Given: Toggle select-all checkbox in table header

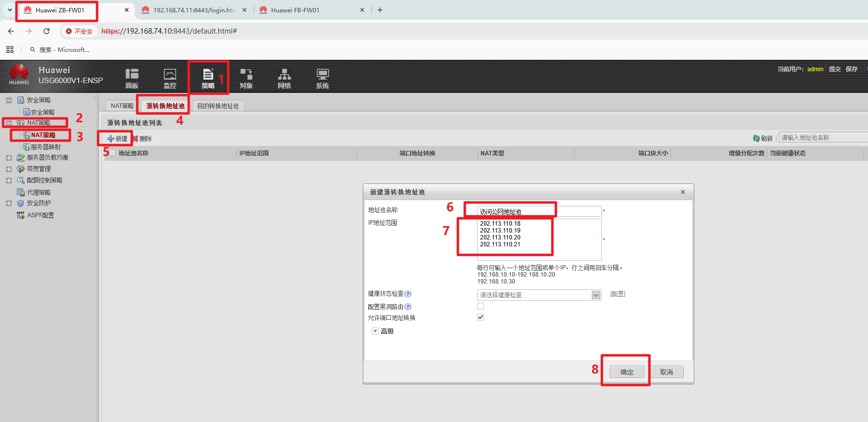Looking at the screenshot, I should pyautogui.click(x=112, y=153).
